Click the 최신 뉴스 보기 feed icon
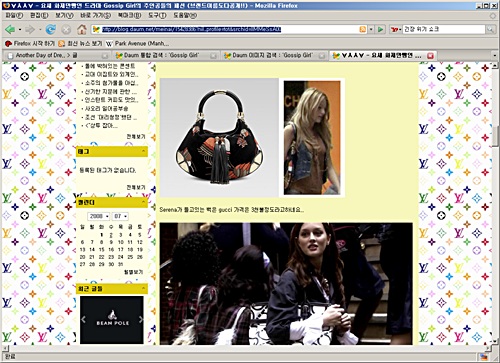This screenshot has height=363, width=500. pyautogui.click(x=61, y=43)
